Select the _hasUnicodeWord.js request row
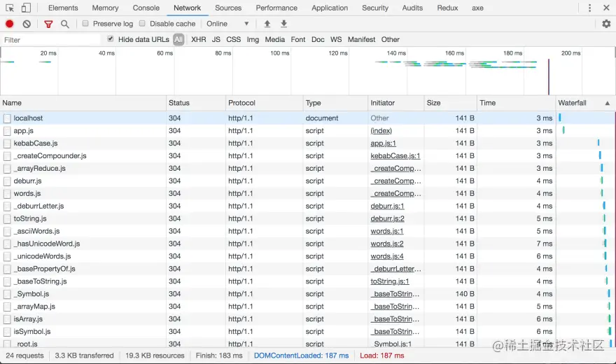 coord(308,244)
